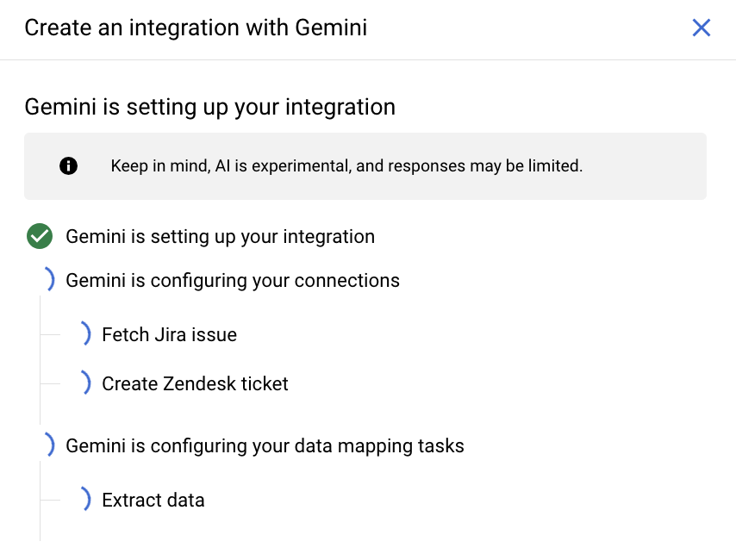Expand the Gemini is configuring your connections section

pyautogui.click(x=233, y=280)
